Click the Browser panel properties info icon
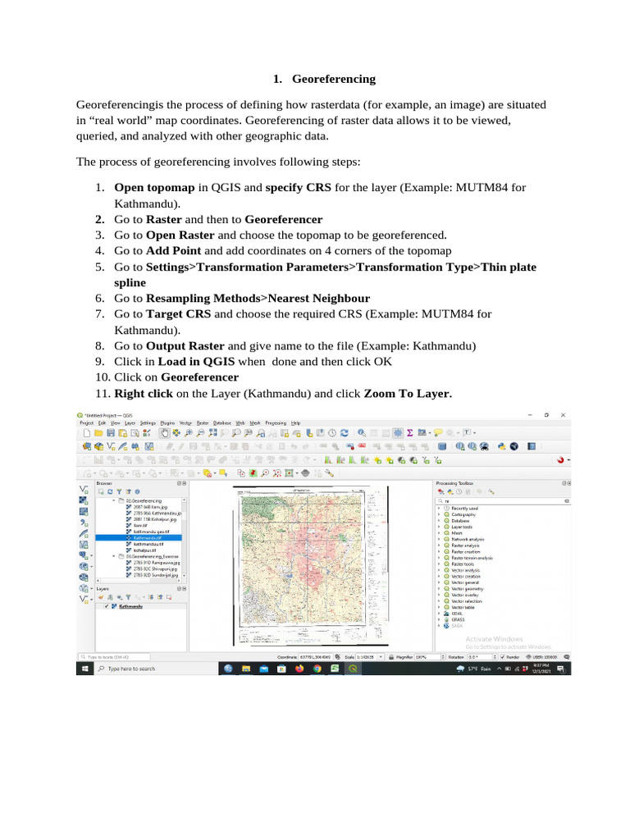This screenshot has height=840, width=630. pyautogui.click(x=137, y=492)
